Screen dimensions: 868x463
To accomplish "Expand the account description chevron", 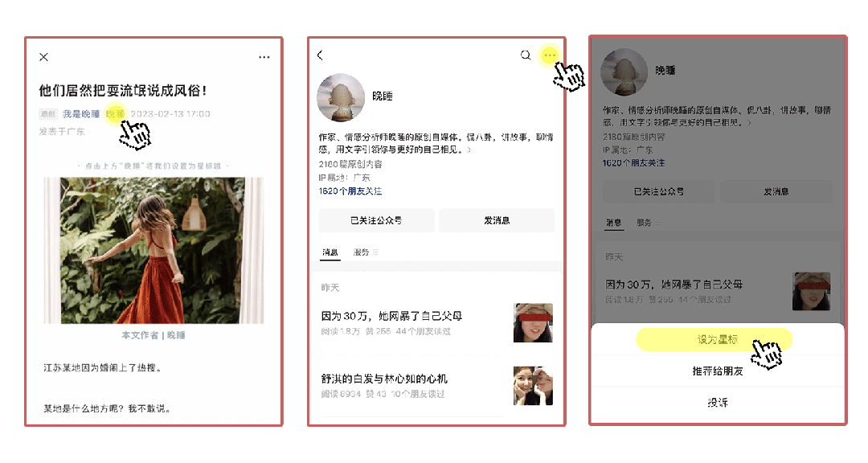I will [x=469, y=150].
